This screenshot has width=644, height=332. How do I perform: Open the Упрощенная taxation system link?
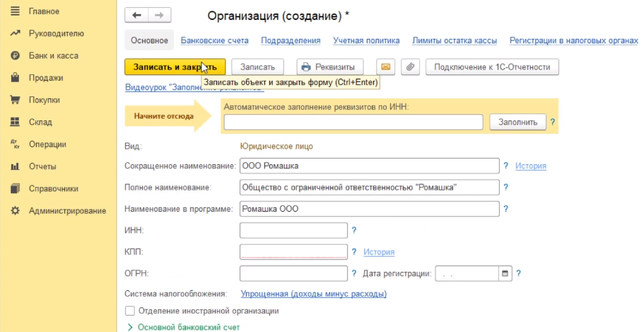point(313,294)
